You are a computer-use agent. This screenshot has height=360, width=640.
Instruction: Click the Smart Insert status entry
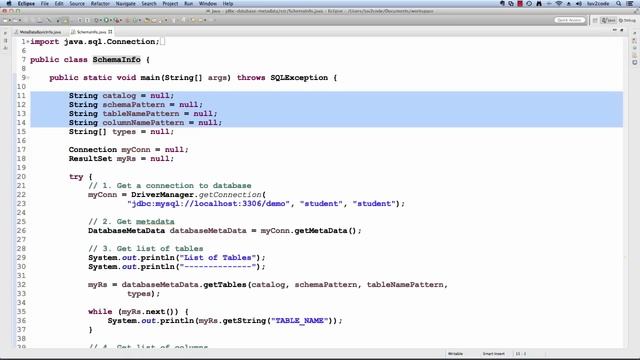point(493,354)
